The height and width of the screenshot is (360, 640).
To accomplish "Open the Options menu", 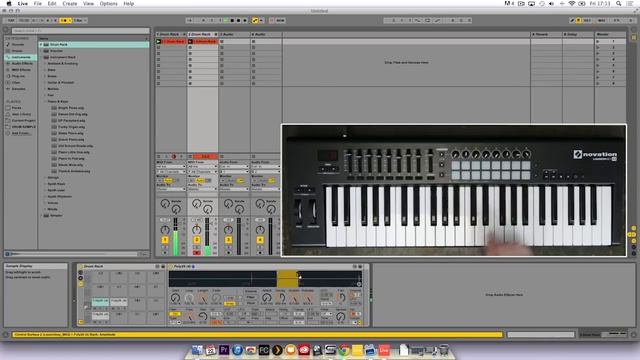I will coord(109,4).
